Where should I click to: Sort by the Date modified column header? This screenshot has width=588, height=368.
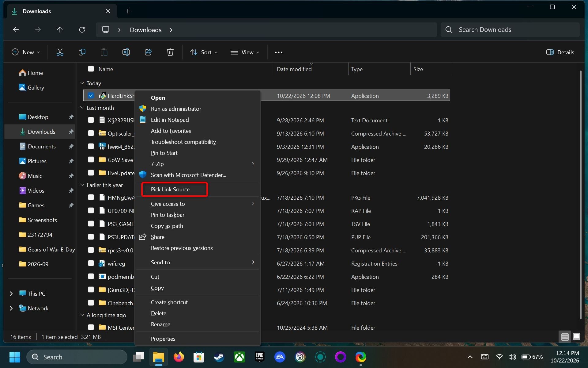(x=311, y=69)
